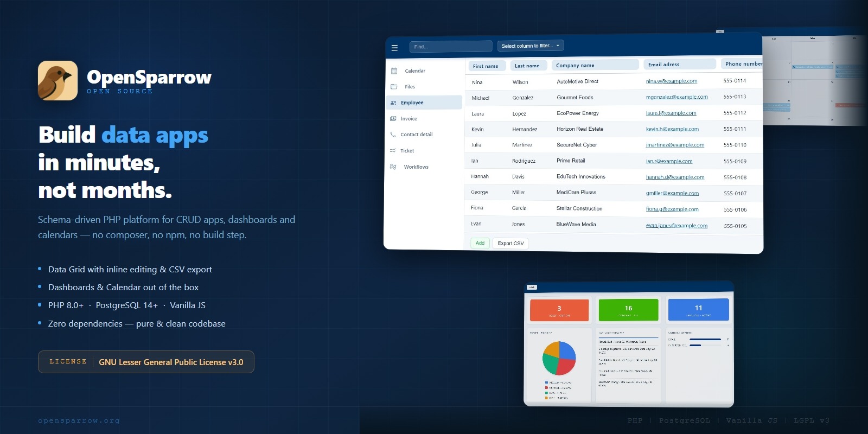This screenshot has height=434, width=868.
Task: Click the OpenSparrow bird logo
Action: pyautogui.click(x=58, y=80)
